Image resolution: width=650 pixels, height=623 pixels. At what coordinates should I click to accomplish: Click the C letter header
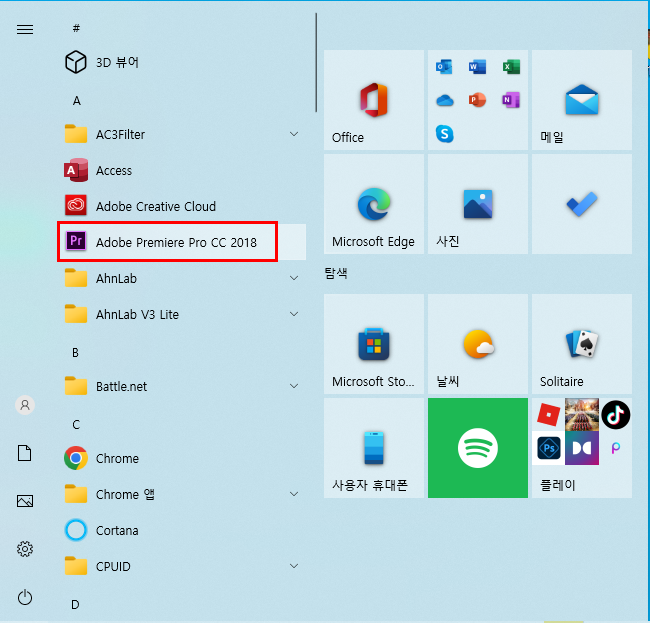click(76, 424)
